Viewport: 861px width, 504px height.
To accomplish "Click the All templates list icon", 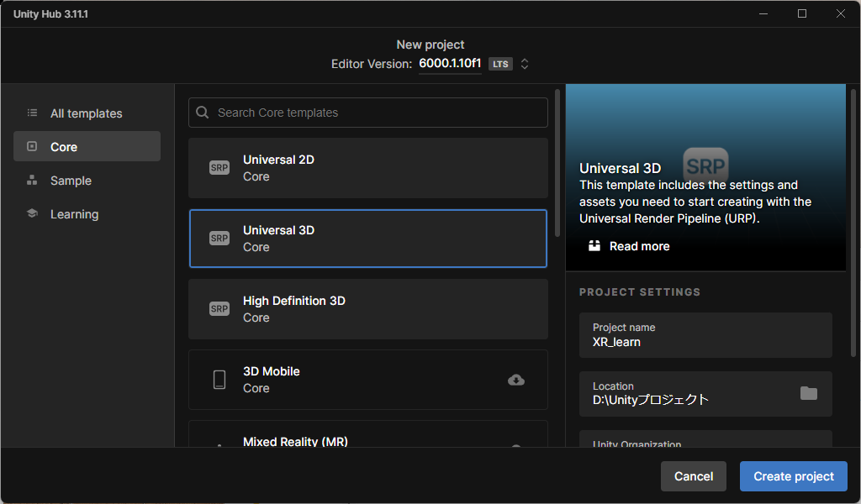I will [x=33, y=113].
